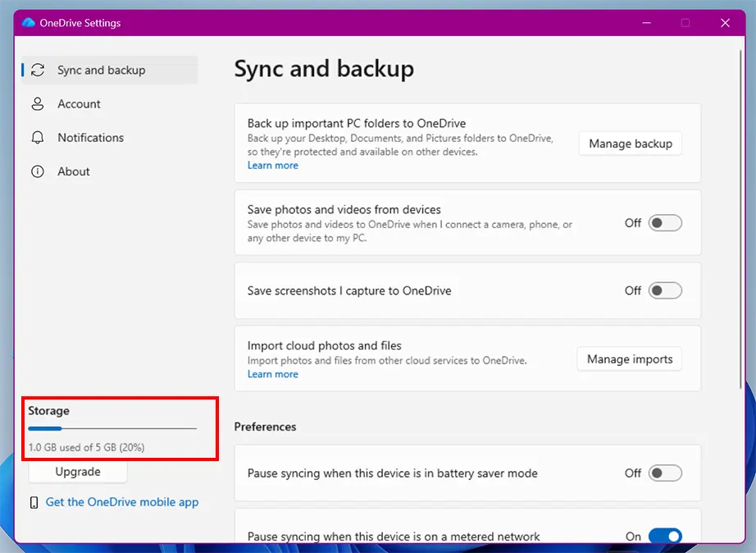The height and width of the screenshot is (553, 756).
Task: Toggle pause syncing in battery saver mode
Action: pyautogui.click(x=665, y=473)
